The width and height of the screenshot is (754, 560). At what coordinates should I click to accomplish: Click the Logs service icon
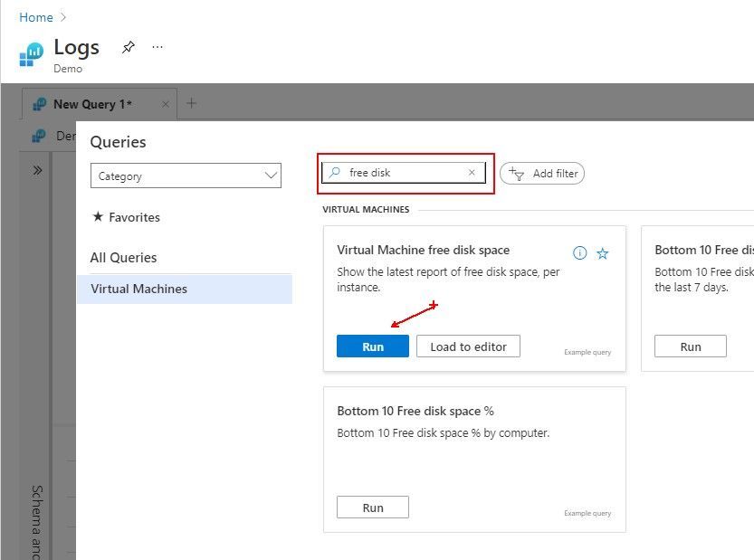(32, 54)
